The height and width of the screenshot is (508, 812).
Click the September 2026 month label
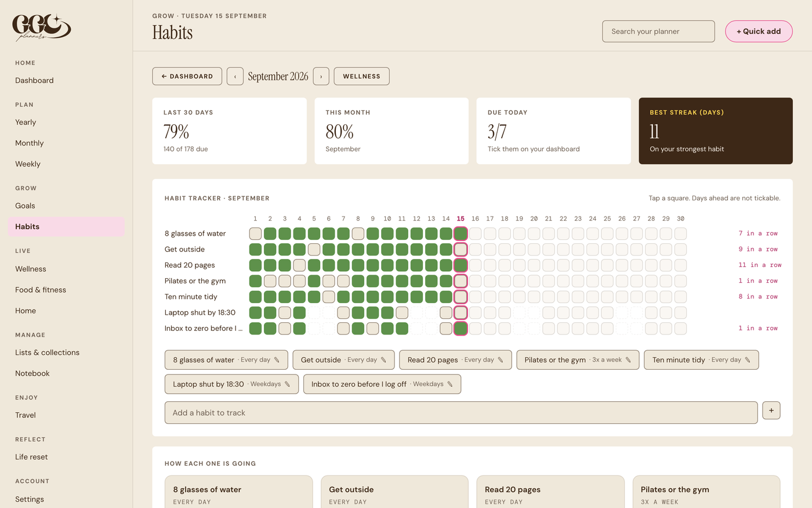tap(278, 76)
